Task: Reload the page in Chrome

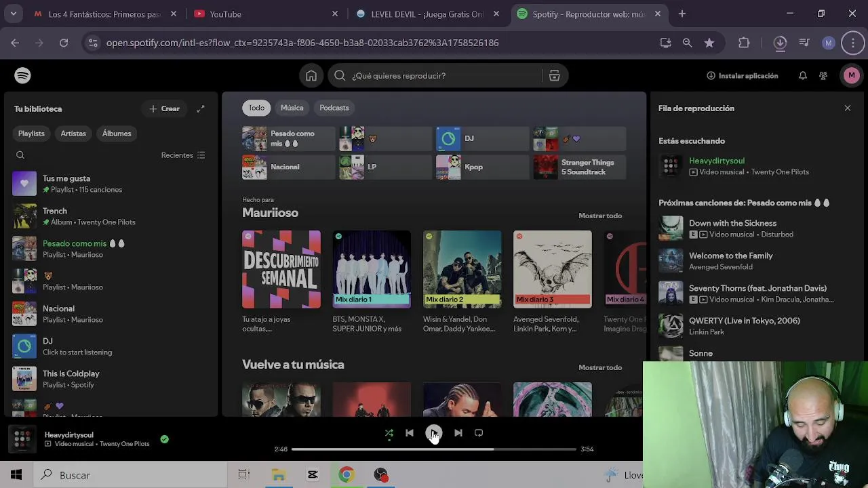Action: [64, 43]
